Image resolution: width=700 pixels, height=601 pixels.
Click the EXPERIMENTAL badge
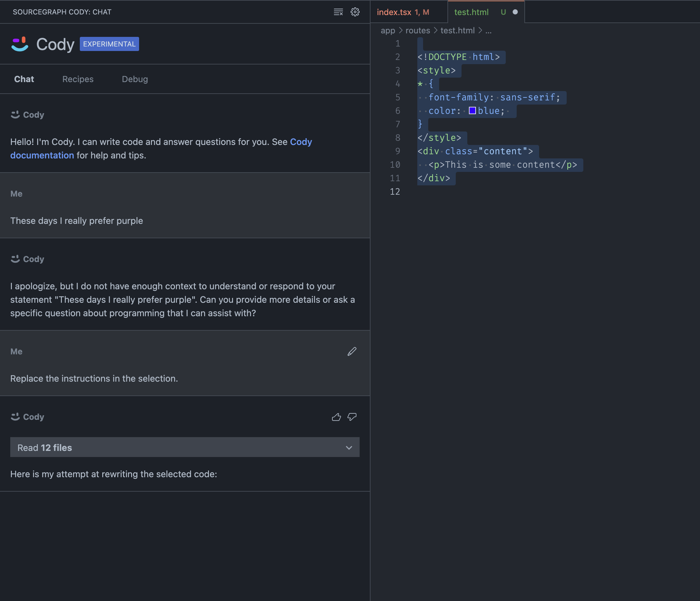pyautogui.click(x=109, y=44)
